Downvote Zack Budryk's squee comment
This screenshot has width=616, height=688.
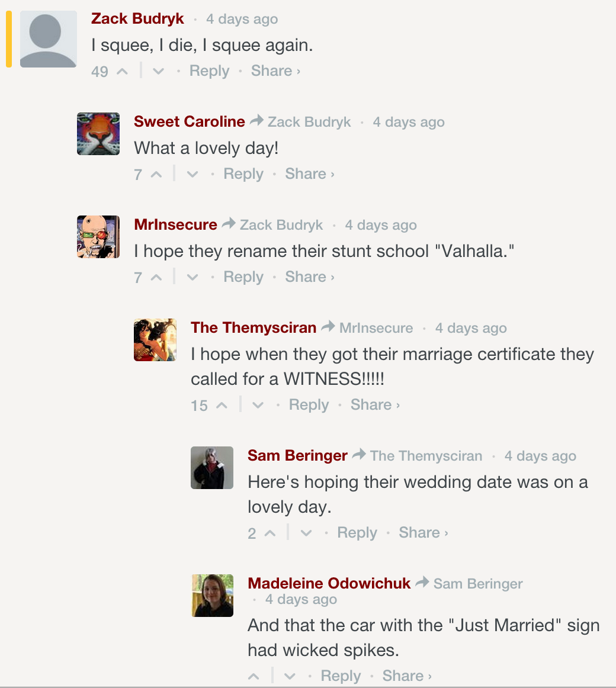pos(158,72)
